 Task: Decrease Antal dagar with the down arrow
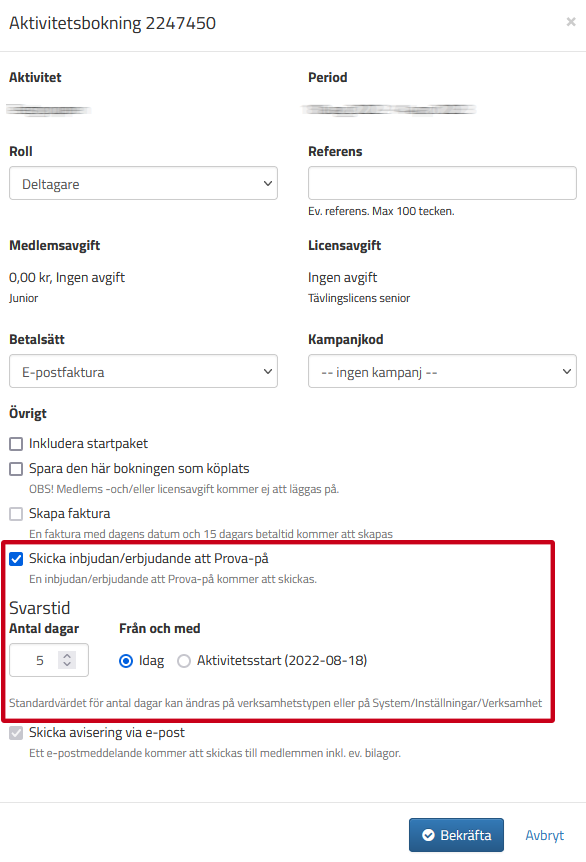(x=67, y=664)
